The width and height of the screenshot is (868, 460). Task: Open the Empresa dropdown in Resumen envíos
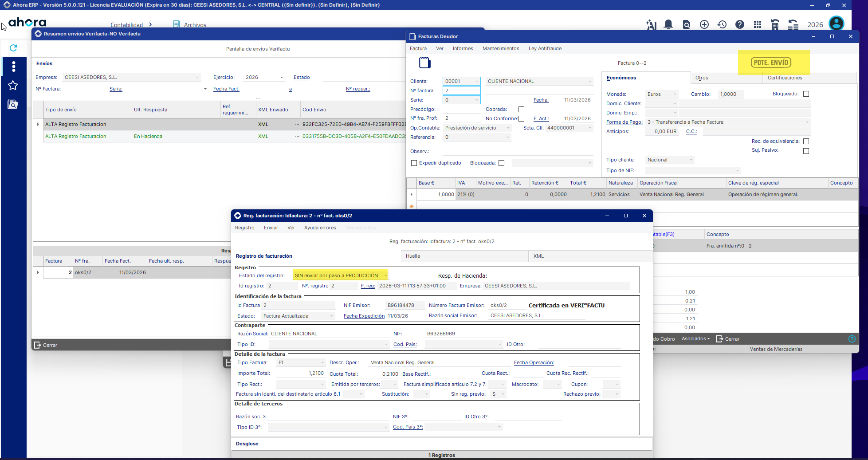point(197,77)
